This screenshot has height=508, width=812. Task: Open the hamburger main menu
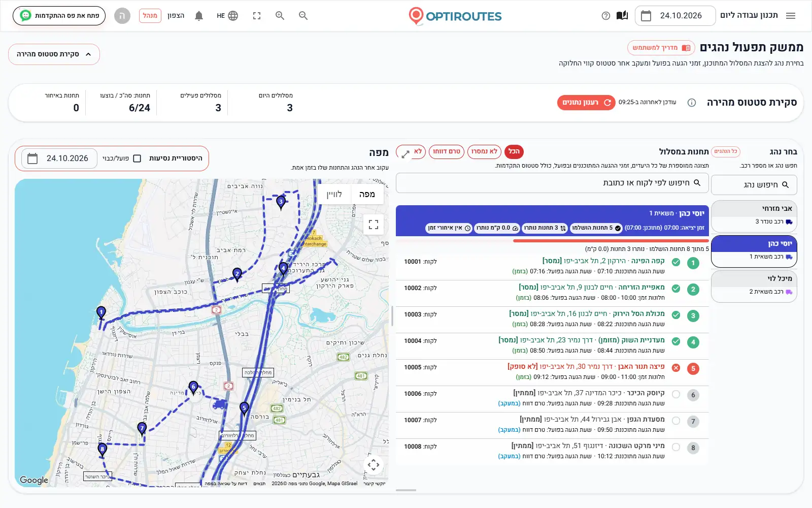point(790,16)
